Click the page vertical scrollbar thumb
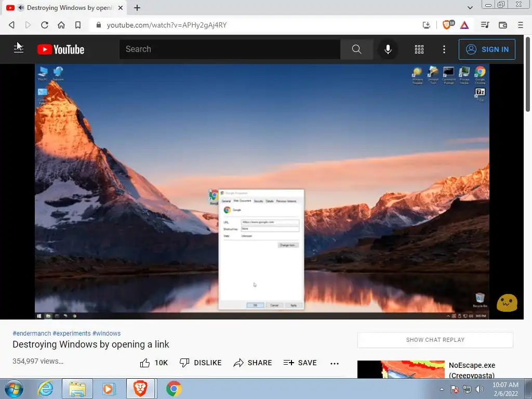This screenshot has height=399, width=532. point(528,74)
